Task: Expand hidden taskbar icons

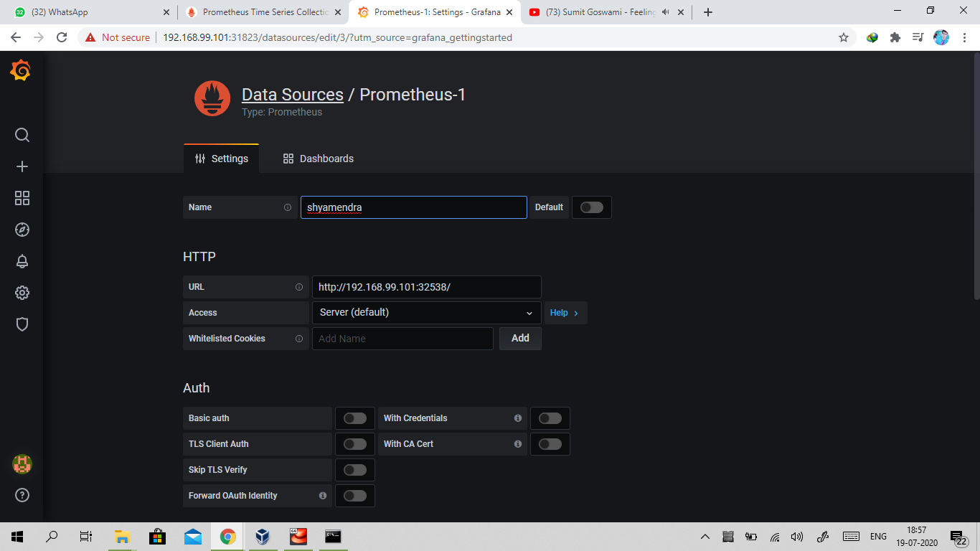Action: tap(705, 536)
